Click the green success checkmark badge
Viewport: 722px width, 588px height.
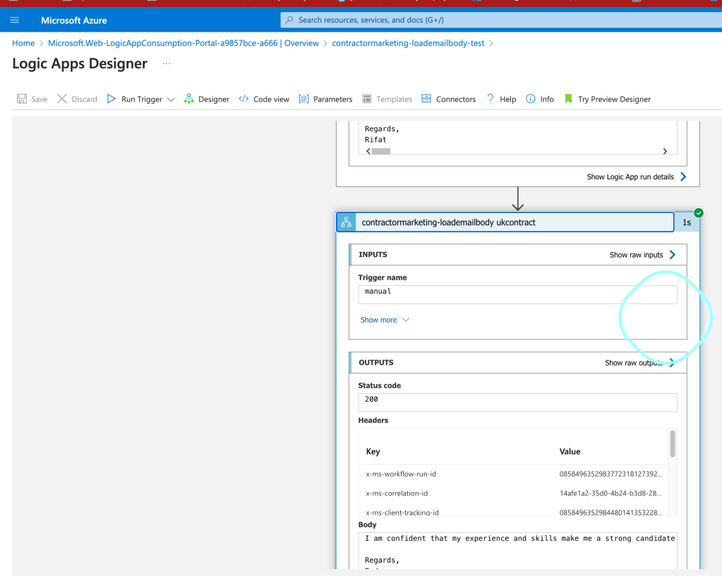(x=699, y=212)
